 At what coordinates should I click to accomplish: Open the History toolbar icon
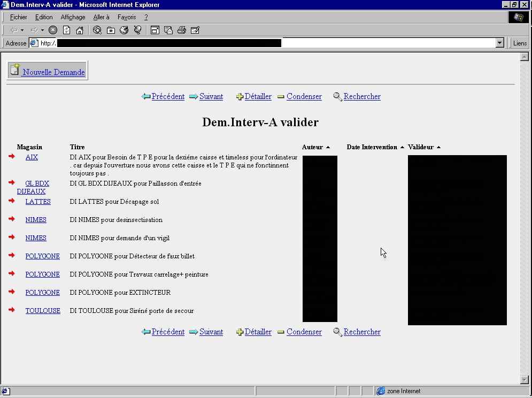click(124, 30)
